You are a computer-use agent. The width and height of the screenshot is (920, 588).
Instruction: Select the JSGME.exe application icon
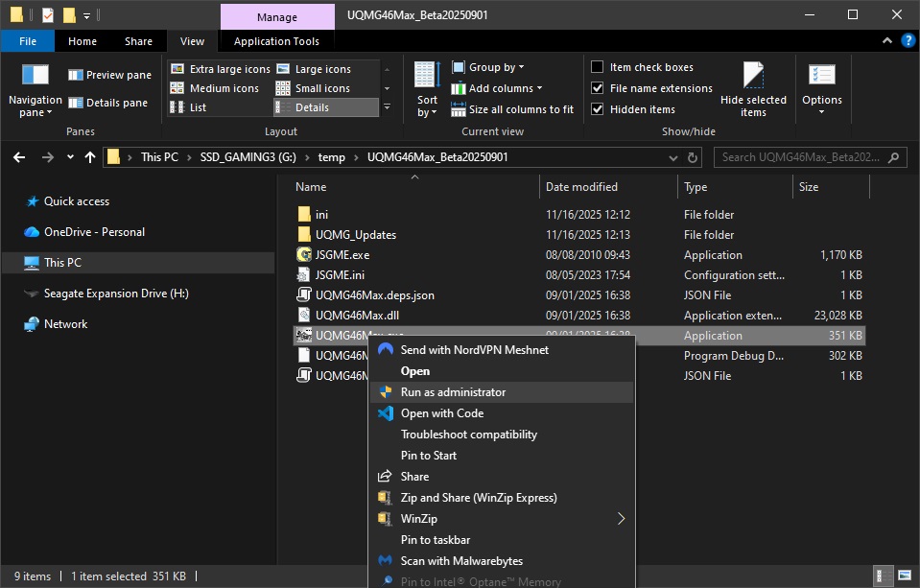pyautogui.click(x=304, y=255)
